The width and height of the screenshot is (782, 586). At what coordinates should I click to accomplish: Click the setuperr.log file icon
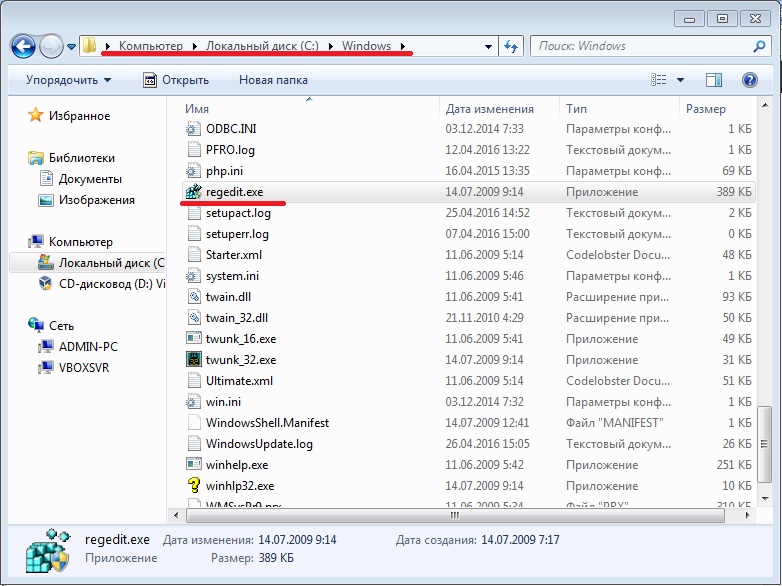click(194, 234)
